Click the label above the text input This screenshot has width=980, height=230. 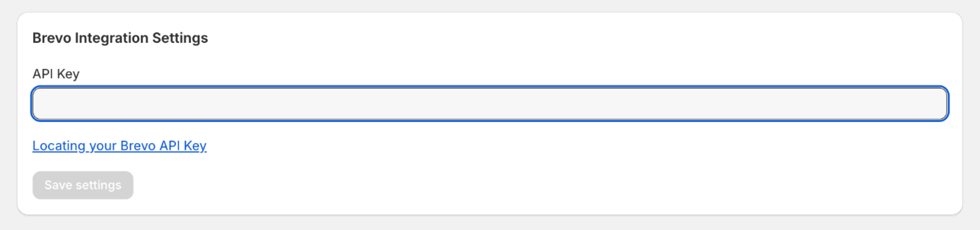tap(56, 74)
